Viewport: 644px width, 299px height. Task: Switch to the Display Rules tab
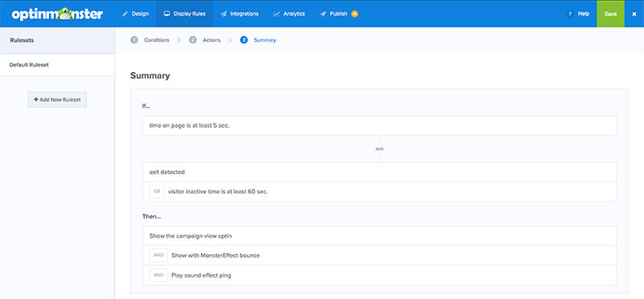coord(184,14)
